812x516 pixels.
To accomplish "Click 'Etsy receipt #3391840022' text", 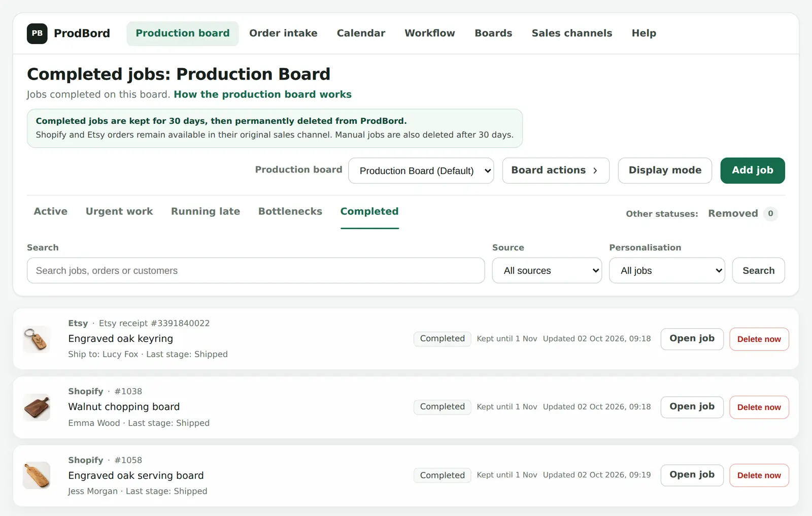I will (154, 323).
